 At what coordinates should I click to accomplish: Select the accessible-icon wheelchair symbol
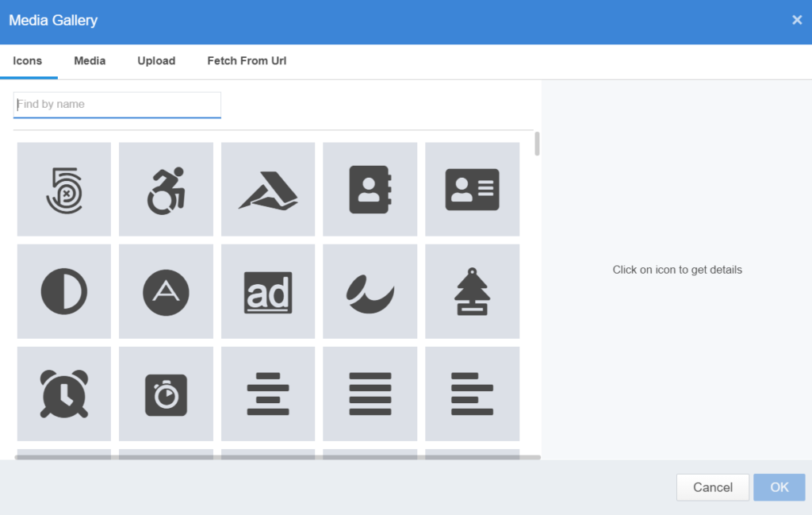(x=166, y=189)
